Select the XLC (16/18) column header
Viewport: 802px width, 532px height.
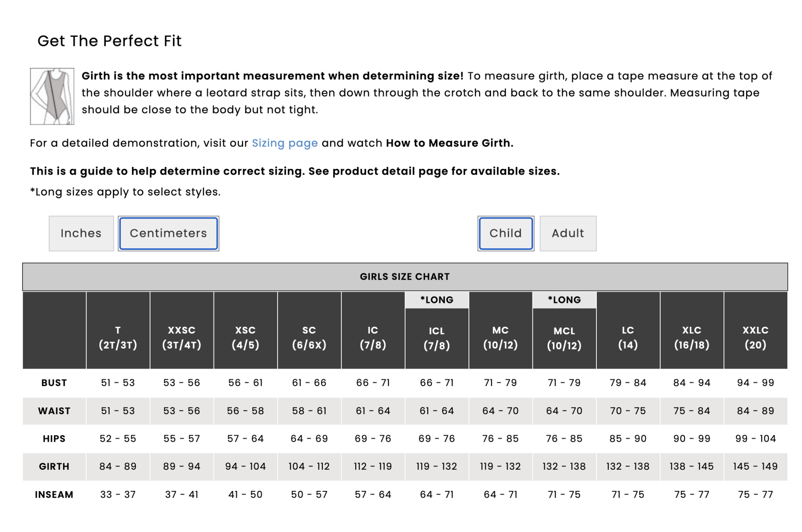[692, 337]
